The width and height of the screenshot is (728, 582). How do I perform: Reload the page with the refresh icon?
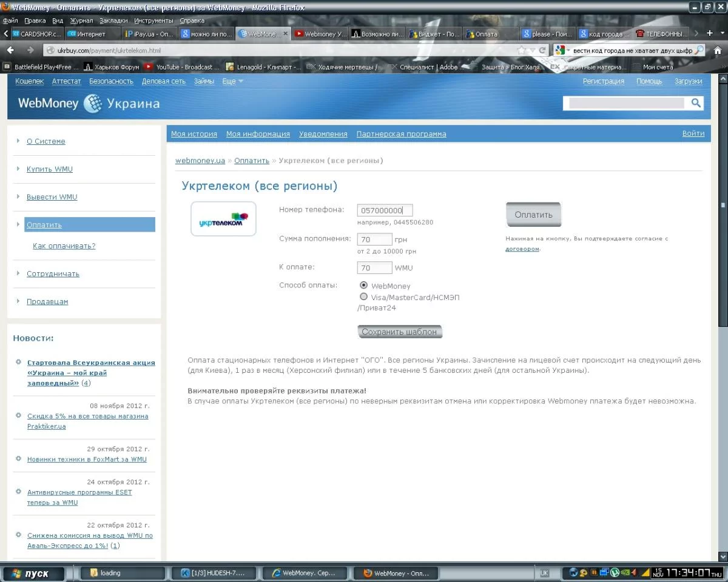pyautogui.click(x=542, y=50)
